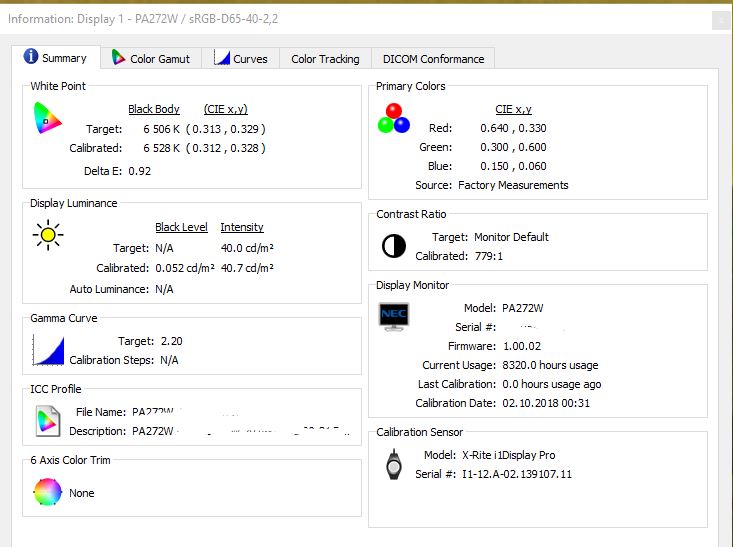Close the Information dialog window
The width and height of the screenshot is (733, 547).
tap(719, 20)
